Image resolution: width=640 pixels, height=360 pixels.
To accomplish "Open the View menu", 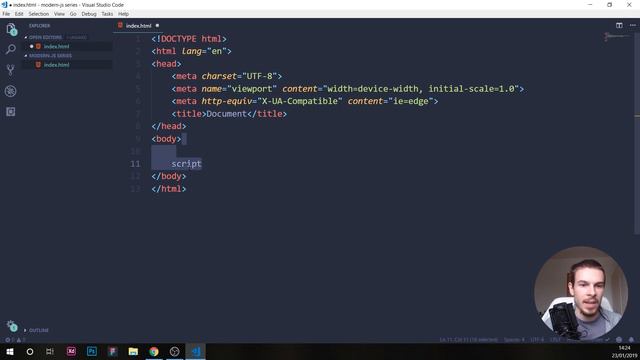I will point(59,14).
